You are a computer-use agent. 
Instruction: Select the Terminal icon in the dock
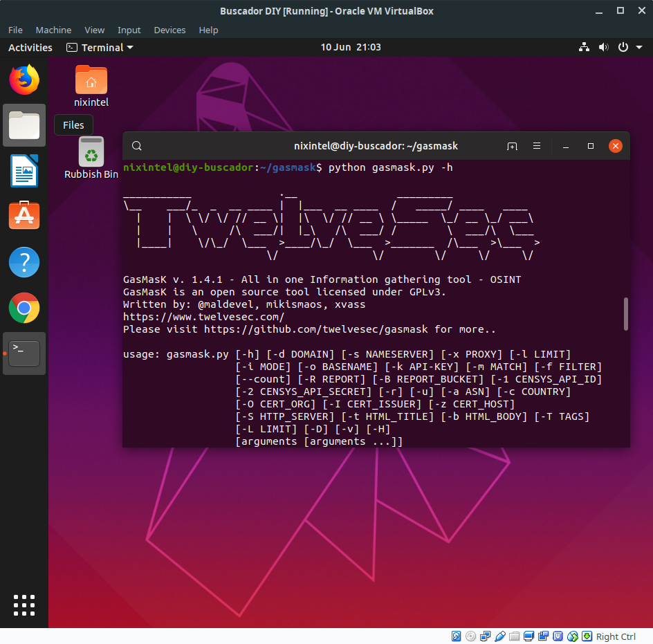[24, 353]
